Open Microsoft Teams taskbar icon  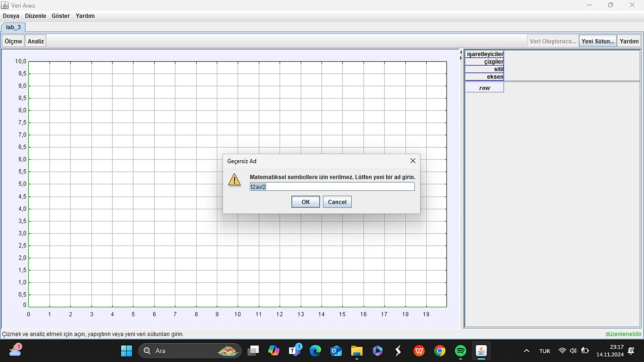click(x=295, y=351)
